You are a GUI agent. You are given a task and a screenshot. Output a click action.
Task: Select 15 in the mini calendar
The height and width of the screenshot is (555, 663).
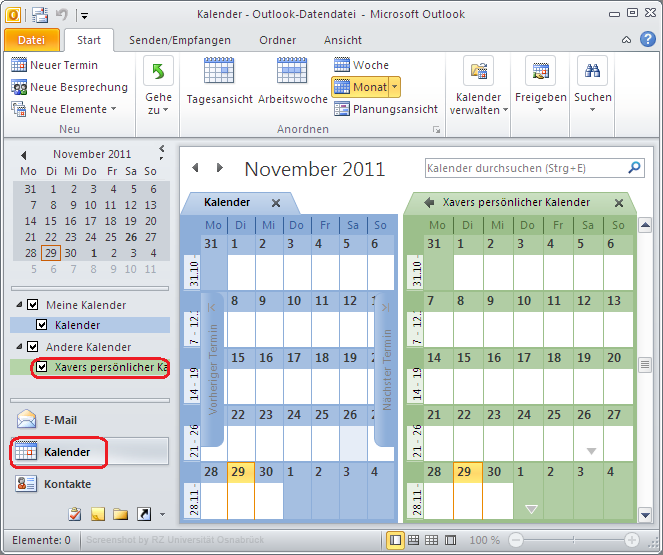tap(51, 221)
